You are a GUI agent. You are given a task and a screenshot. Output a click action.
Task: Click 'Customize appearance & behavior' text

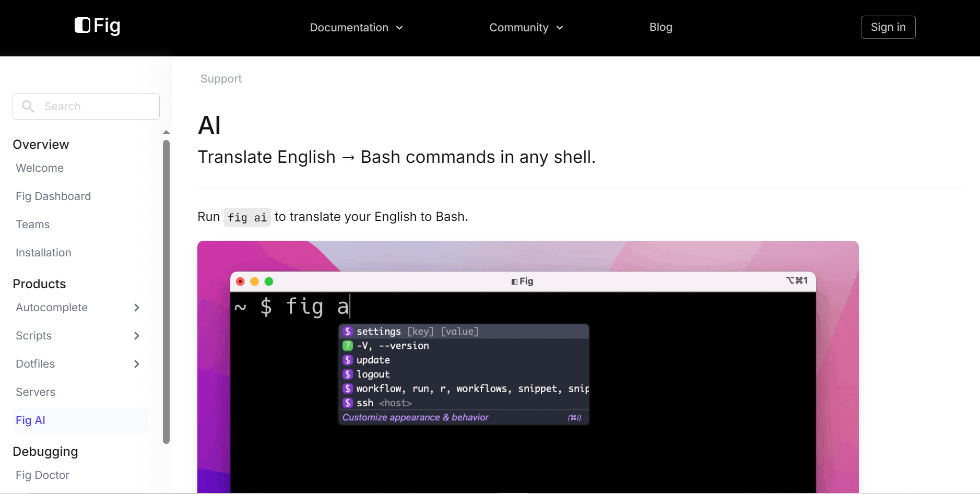416,417
